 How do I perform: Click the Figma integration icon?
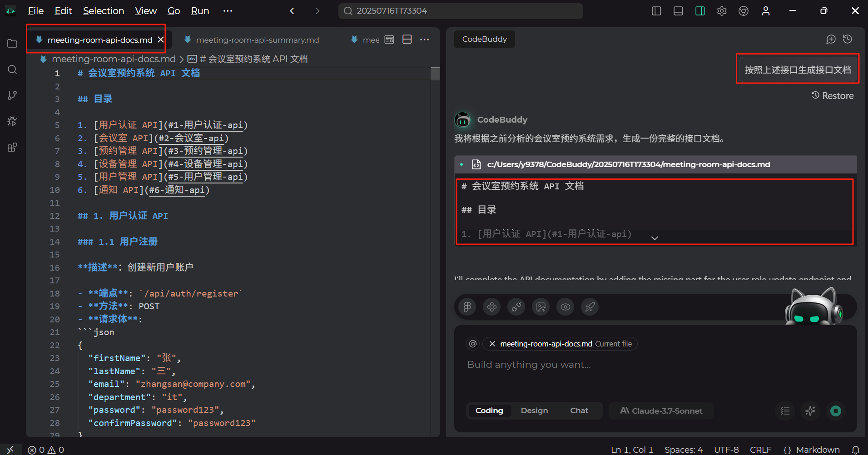(467, 307)
